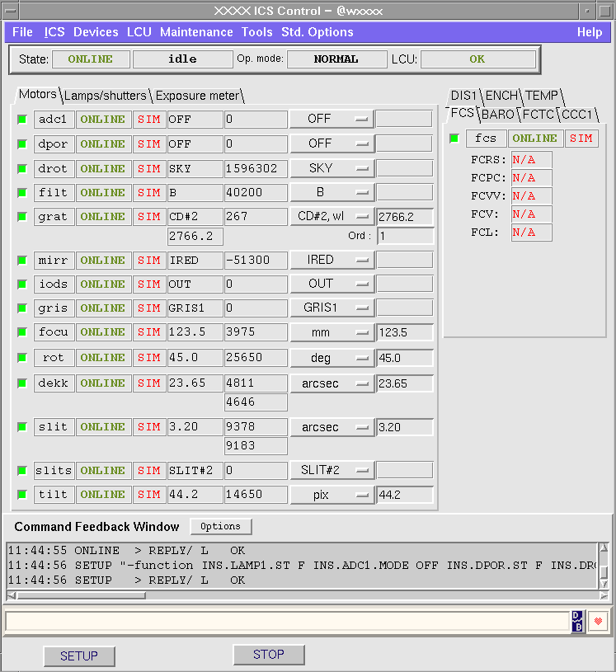The height and width of the screenshot is (672, 616).
Task: Switch to the CCC1 tab
Action: point(577,115)
